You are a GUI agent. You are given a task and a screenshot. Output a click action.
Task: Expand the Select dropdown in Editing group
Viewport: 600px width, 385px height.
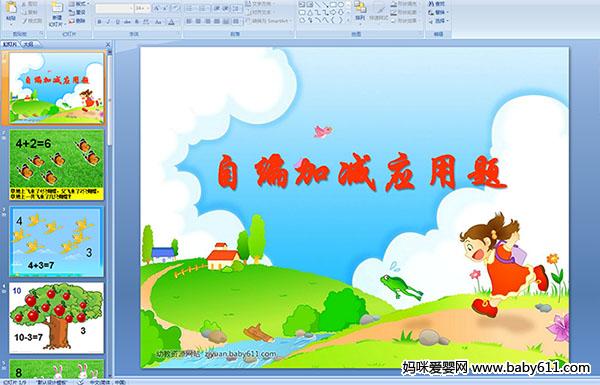pos(438,21)
